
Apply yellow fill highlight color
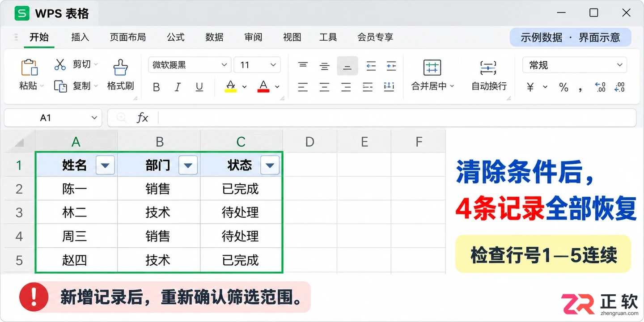(x=231, y=86)
